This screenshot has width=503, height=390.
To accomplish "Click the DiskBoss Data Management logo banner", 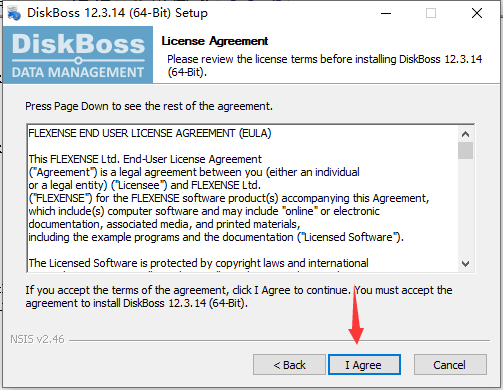I will pos(78,55).
